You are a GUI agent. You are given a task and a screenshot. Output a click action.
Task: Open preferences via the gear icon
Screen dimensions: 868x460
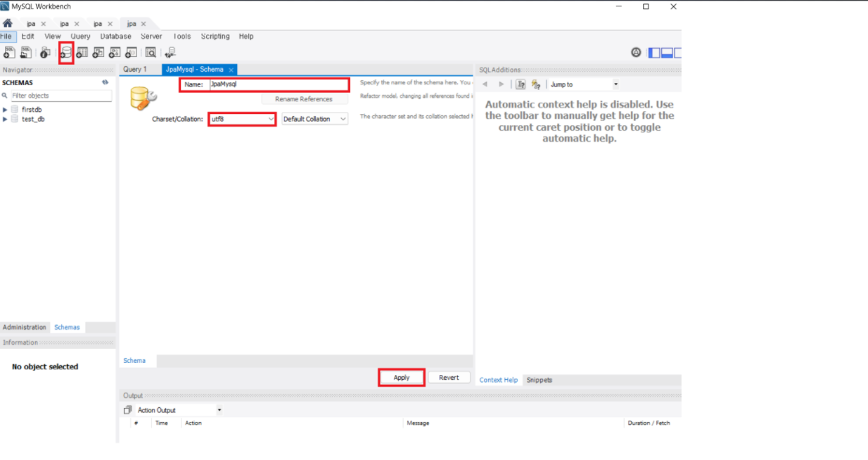click(636, 52)
